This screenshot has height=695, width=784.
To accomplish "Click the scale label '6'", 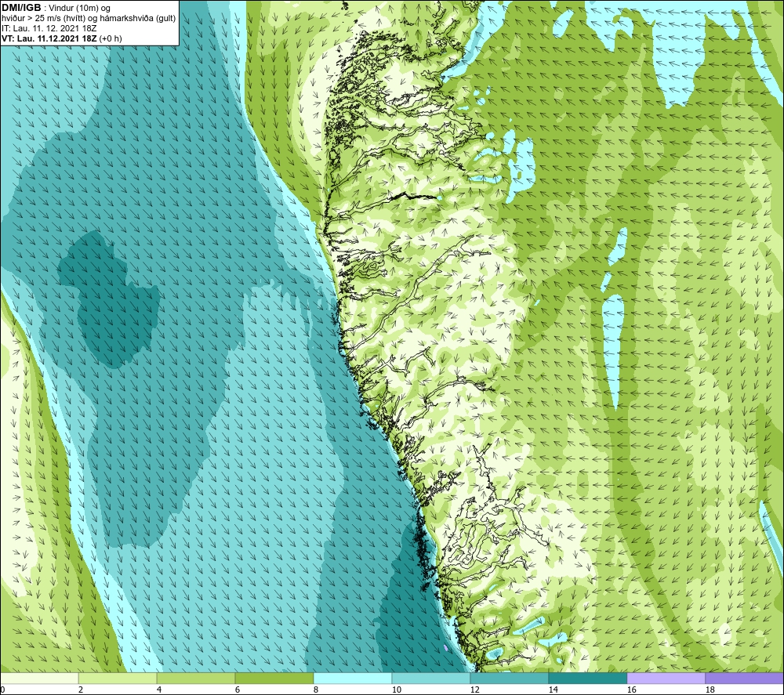I will (x=237, y=690).
